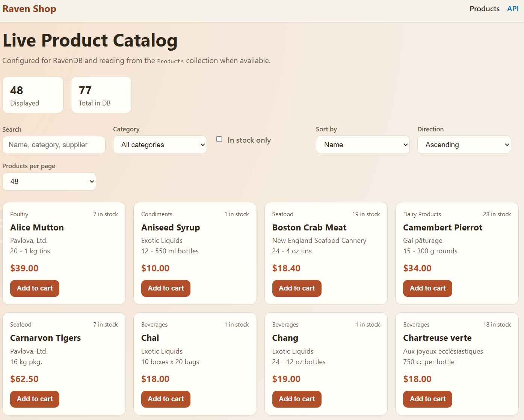Open the API link in header
524x420 pixels.
[513, 9]
